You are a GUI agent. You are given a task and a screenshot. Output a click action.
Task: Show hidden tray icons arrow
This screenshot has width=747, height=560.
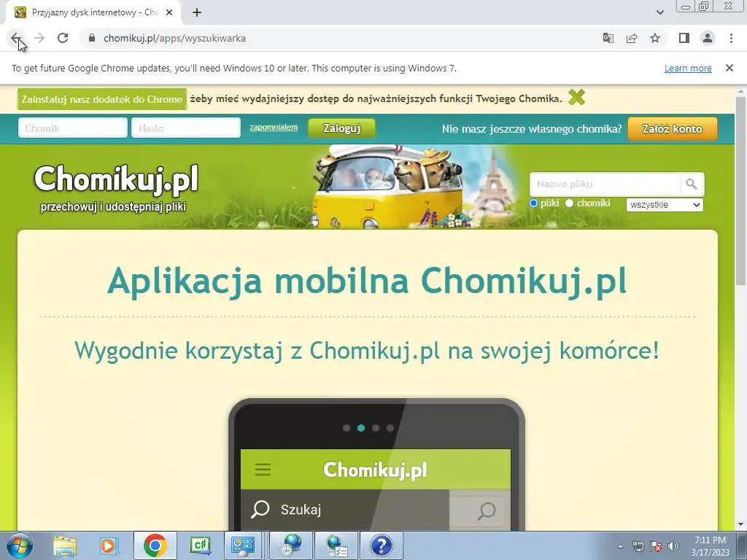coord(620,546)
